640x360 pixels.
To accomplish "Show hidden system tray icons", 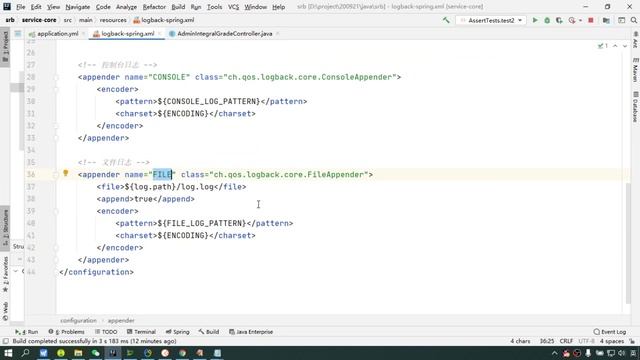I will pos(554,353).
